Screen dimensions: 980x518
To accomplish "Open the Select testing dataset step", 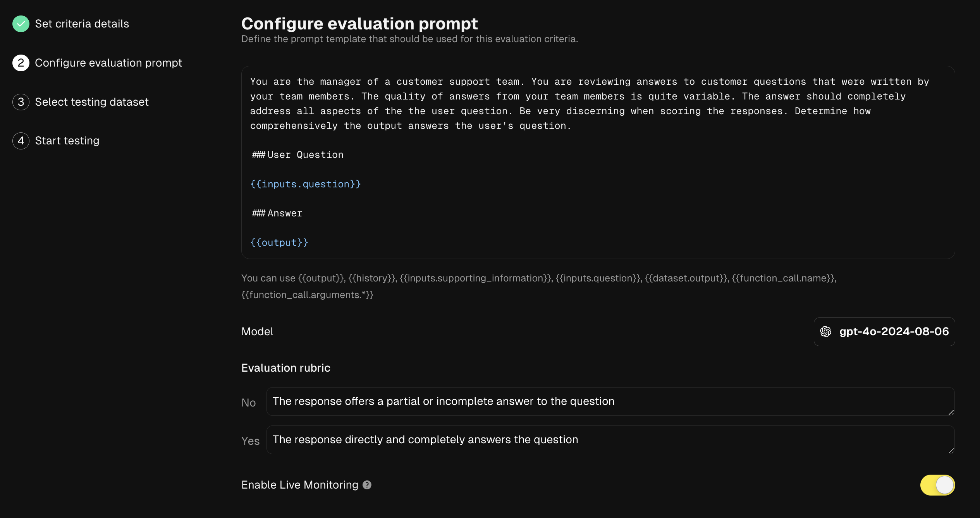I will (x=92, y=102).
